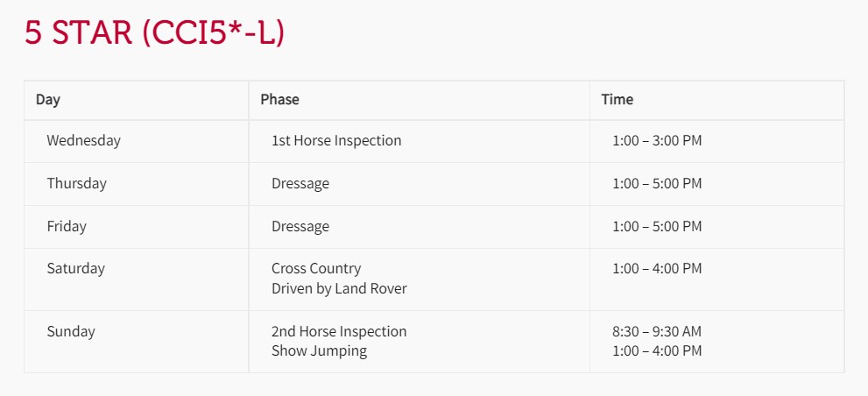Click Thursday's 1:00 – 5:00 PM time

pyautogui.click(x=657, y=183)
